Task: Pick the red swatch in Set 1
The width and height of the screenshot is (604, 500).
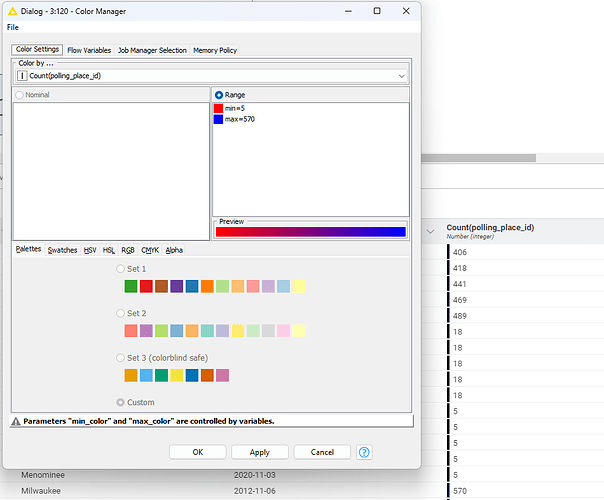Action: point(146,286)
